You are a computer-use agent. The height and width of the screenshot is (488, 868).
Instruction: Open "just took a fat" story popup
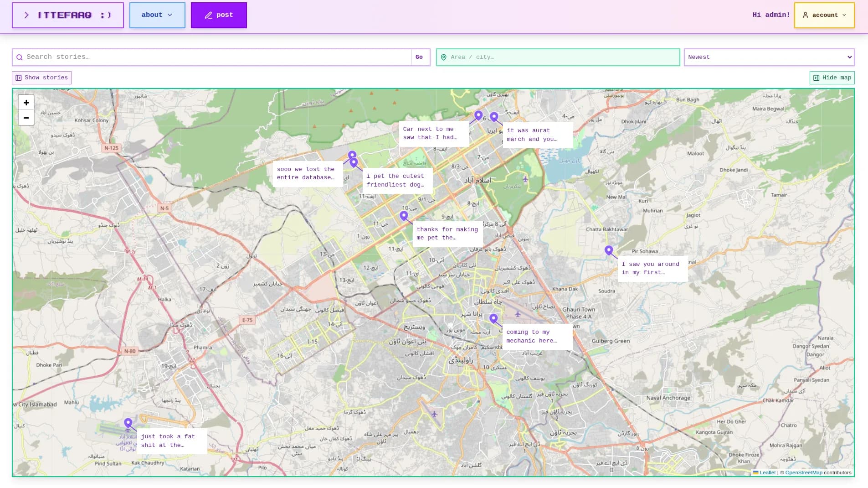point(172,441)
